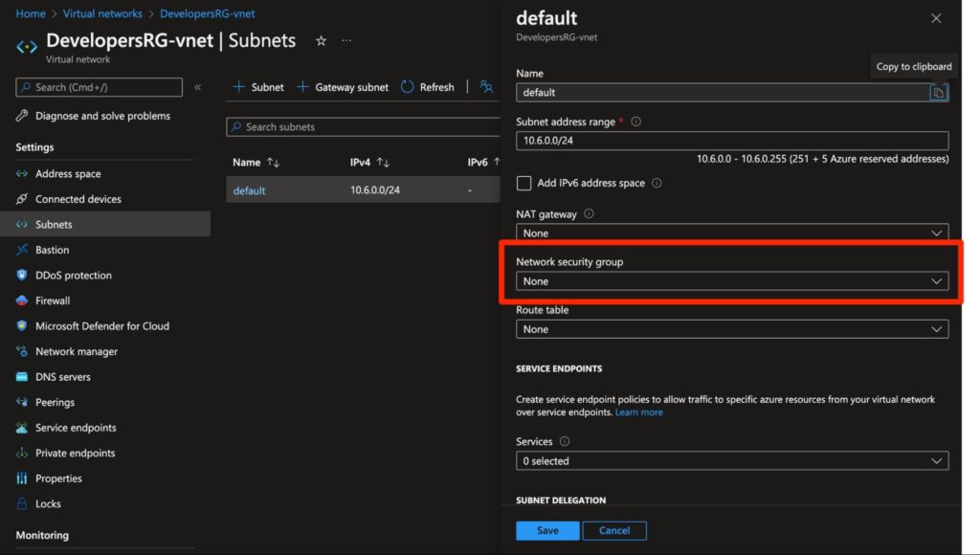Open the Route table dropdown
Viewport: 980px width, 555px height.
732,329
